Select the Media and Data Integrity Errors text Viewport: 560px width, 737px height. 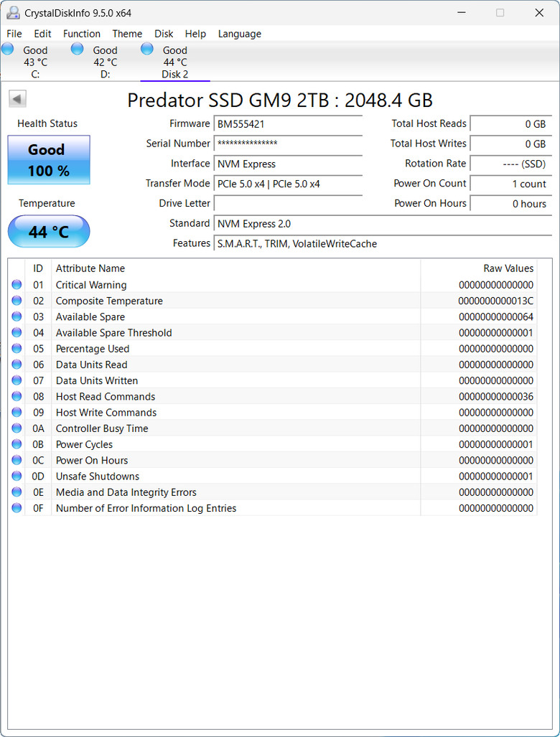[126, 492]
